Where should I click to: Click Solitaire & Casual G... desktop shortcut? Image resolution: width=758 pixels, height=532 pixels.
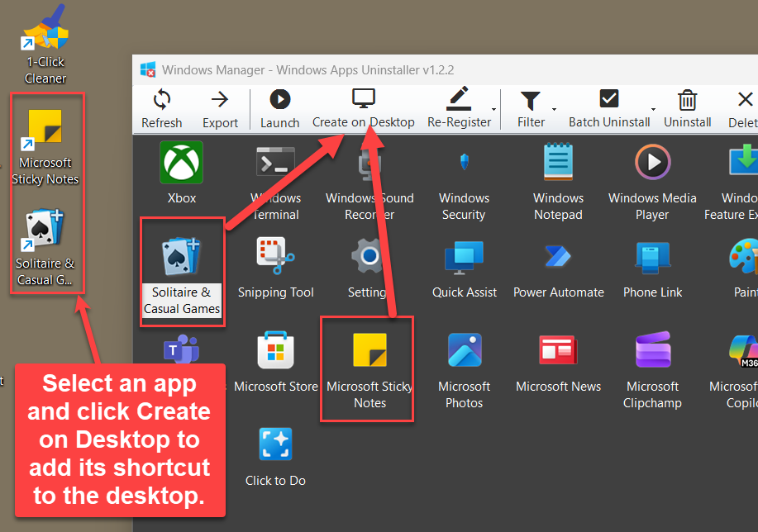click(45, 248)
